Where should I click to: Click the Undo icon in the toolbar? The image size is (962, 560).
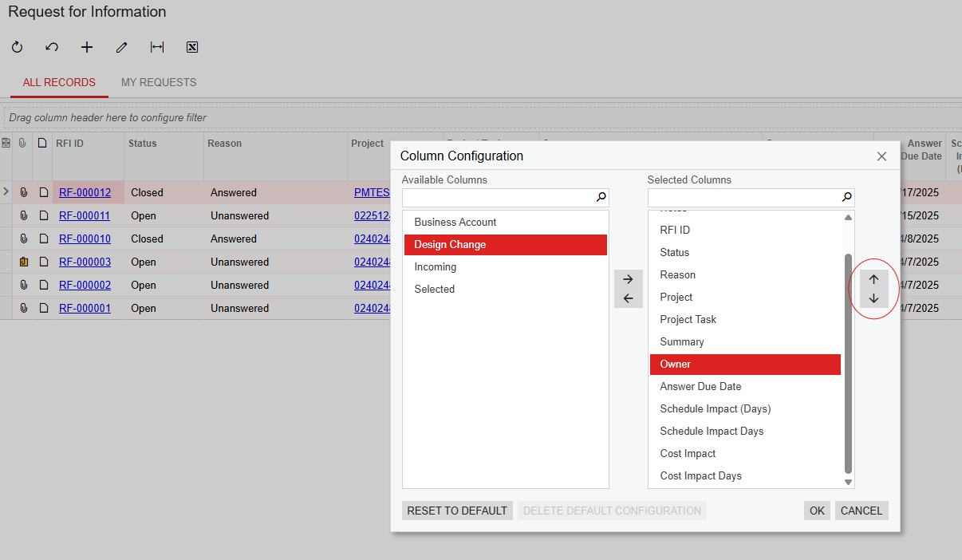pos(52,47)
